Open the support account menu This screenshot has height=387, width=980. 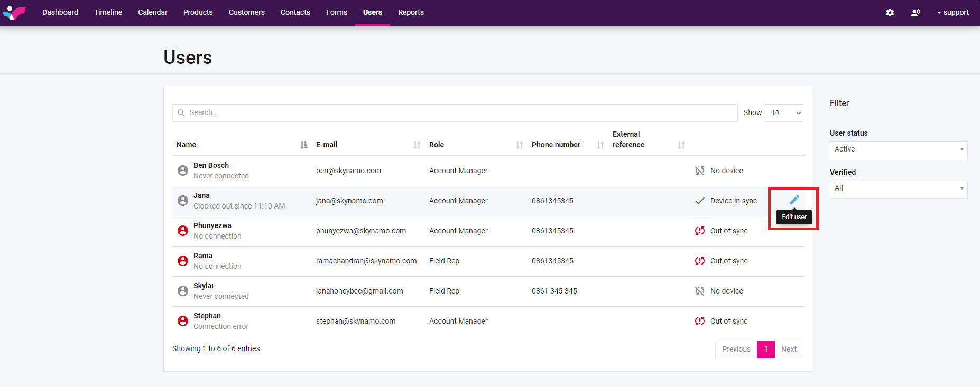coord(953,13)
